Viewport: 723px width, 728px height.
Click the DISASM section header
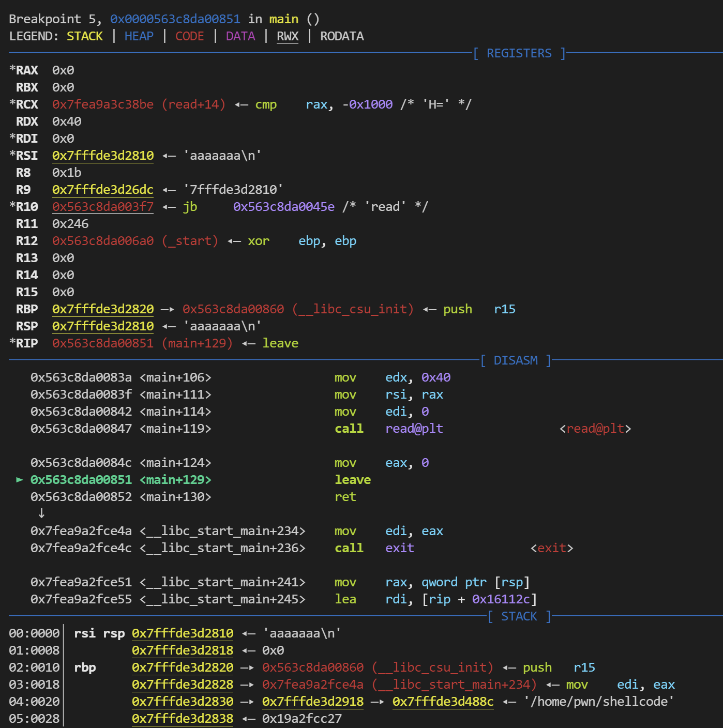(x=516, y=360)
